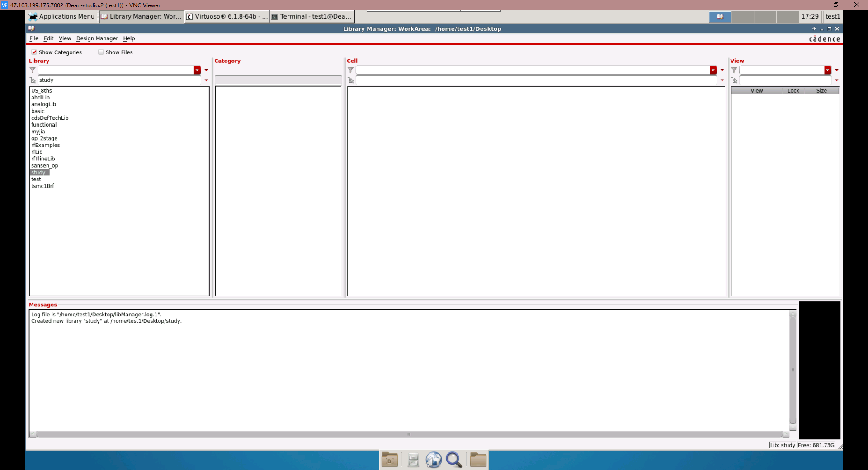This screenshot has width=868, height=470.
Task: Select the tsmc18rf library
Action: 42,186
